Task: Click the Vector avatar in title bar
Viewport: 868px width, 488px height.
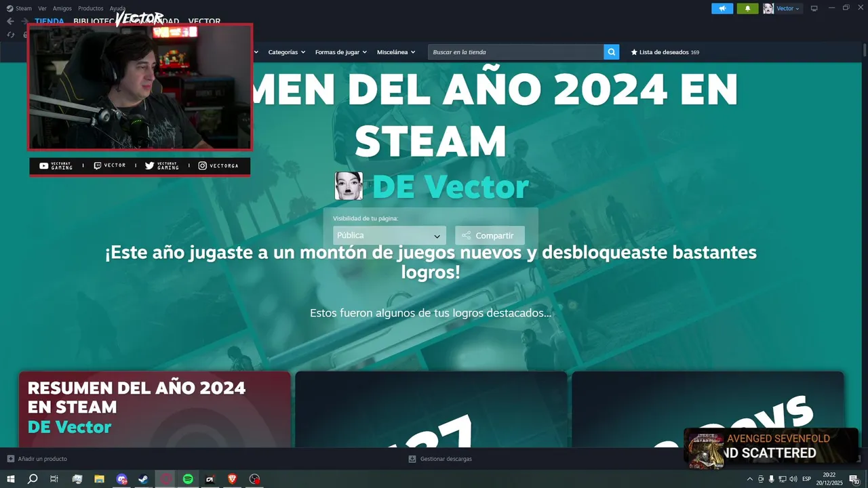Action: point(768,9)
